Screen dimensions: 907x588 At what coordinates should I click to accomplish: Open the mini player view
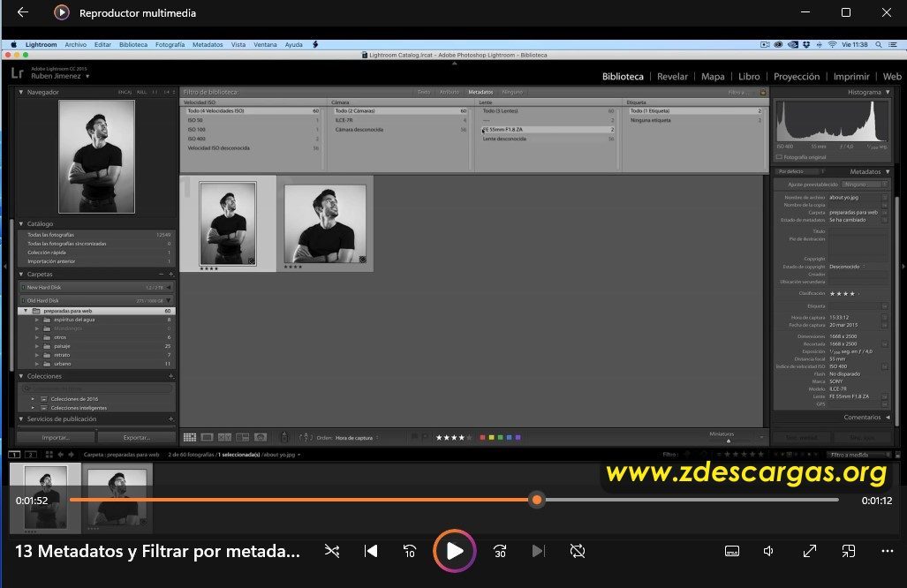point(848,551)
